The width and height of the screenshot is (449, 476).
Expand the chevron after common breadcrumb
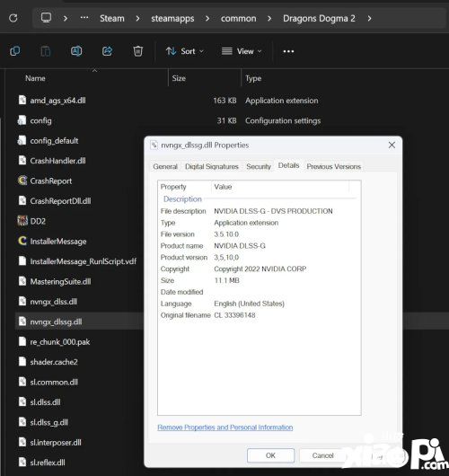[x=269, y=19]
